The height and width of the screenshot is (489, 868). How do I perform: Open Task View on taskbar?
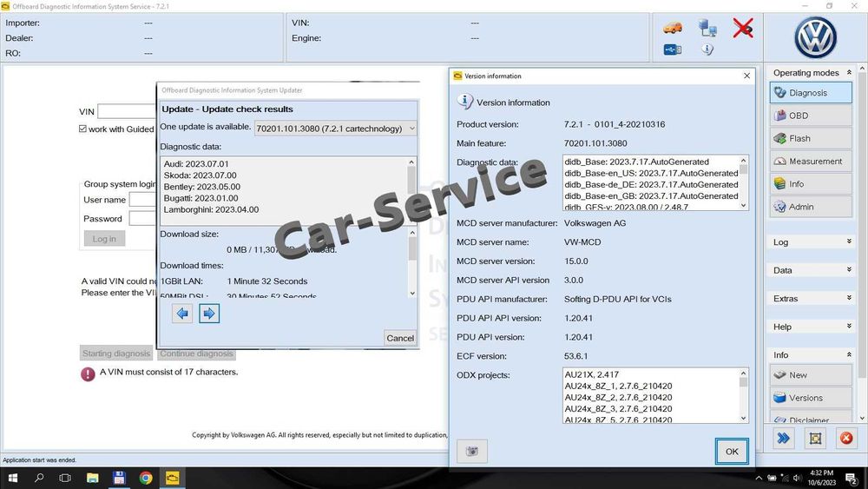65,478
